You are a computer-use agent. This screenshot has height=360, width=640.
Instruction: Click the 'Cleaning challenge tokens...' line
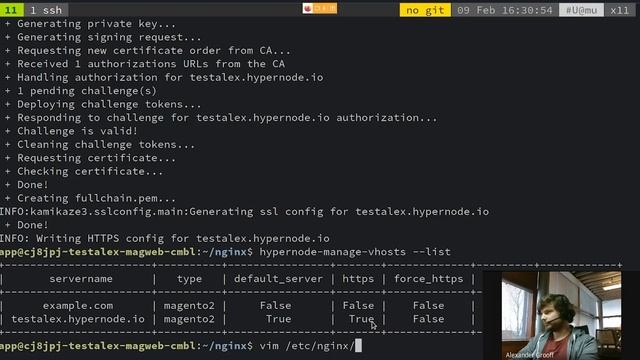point(100,145)
